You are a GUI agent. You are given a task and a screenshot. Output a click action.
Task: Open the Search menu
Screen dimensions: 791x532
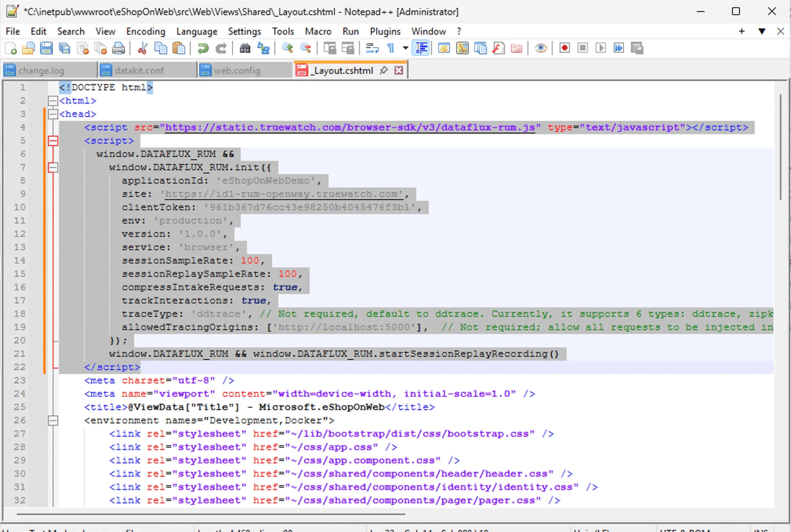click(71, 31)
